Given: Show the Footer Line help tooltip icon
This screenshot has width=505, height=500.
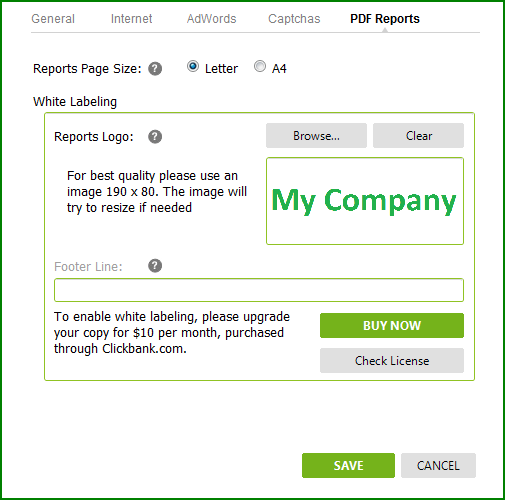Looking at the screenshot, I should tap(155, 266).
